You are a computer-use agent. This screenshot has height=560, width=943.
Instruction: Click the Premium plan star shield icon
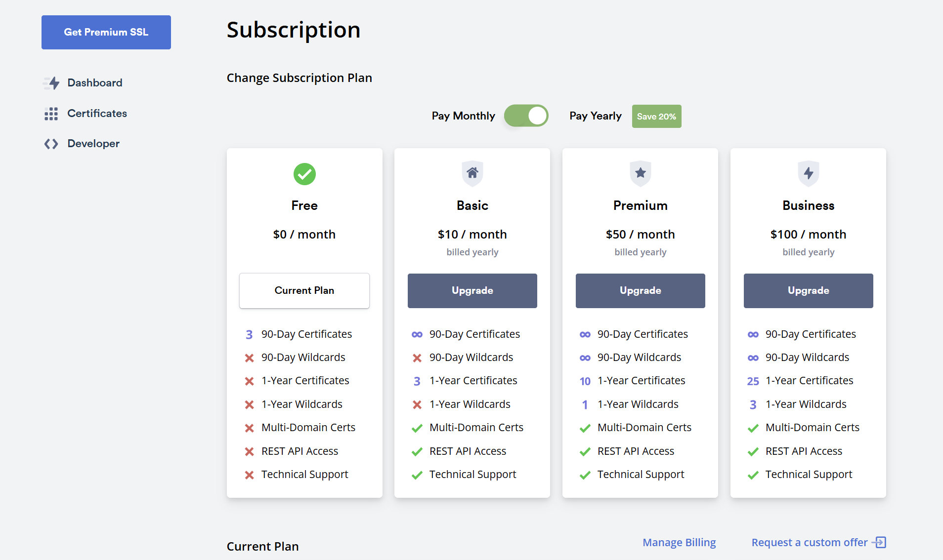coord(640,173)
